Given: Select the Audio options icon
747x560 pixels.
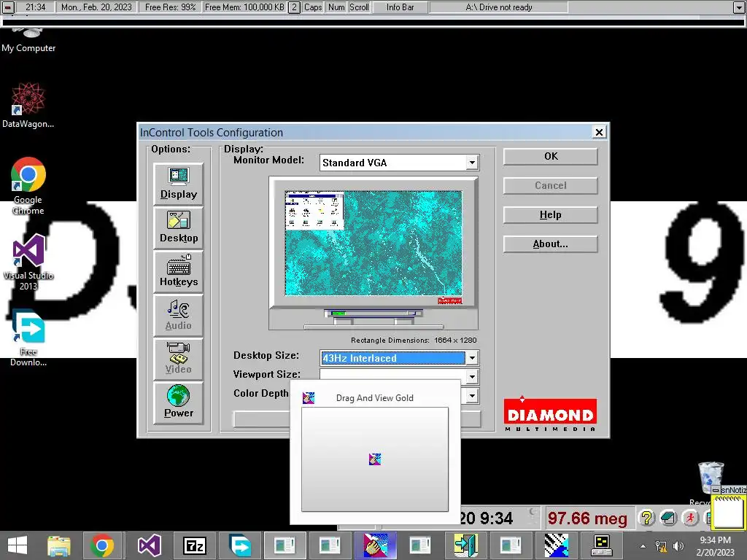Looking at the screenshot, I should tap(179, 315).
